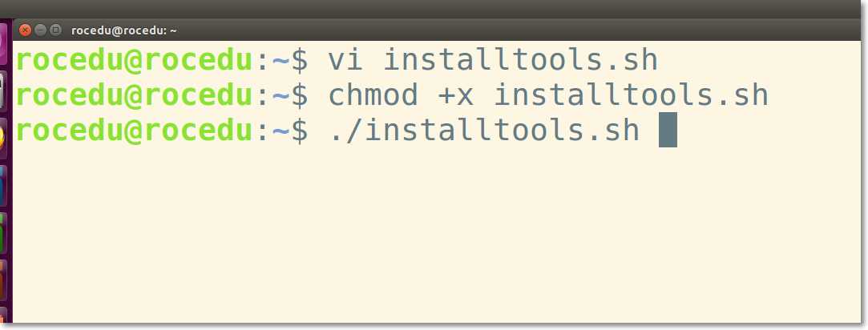Viewport: 868px width, 330px height.
Task: Open the green LibreOffice Calc dock icon
Action: tap(3, 232)
